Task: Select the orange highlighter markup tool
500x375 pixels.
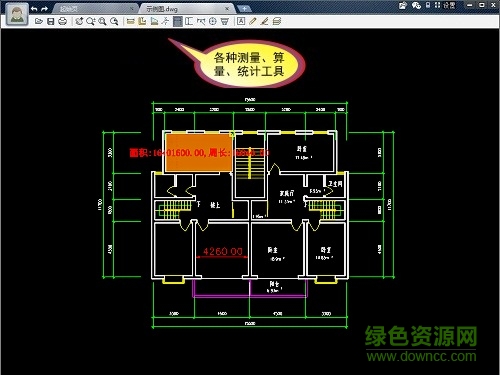Action: pyautogui.click(x=265, y=22)
